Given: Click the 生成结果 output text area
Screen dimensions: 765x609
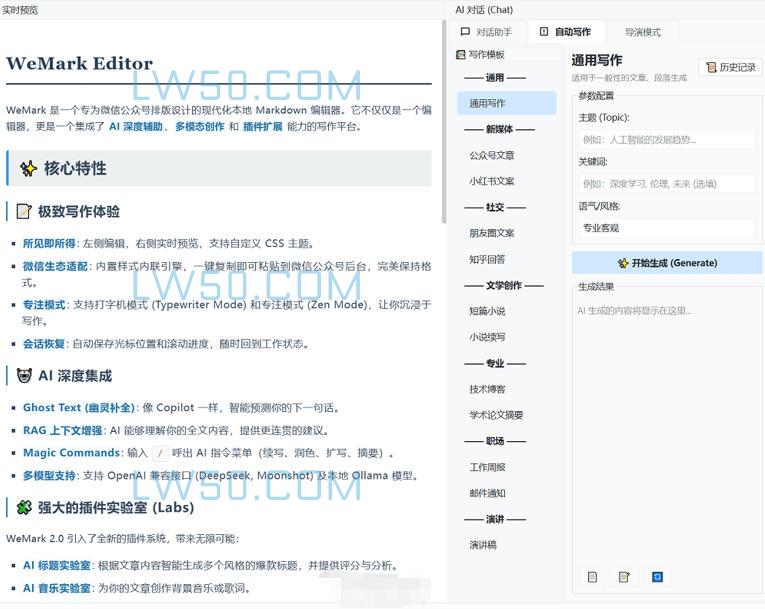Looking at the screenshot, I should [x=667, y=429].
